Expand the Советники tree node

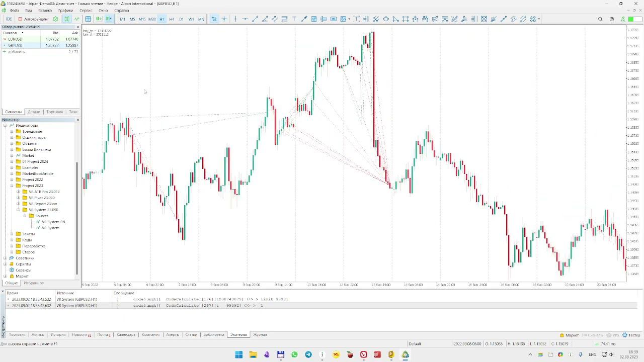coord(5,258)
